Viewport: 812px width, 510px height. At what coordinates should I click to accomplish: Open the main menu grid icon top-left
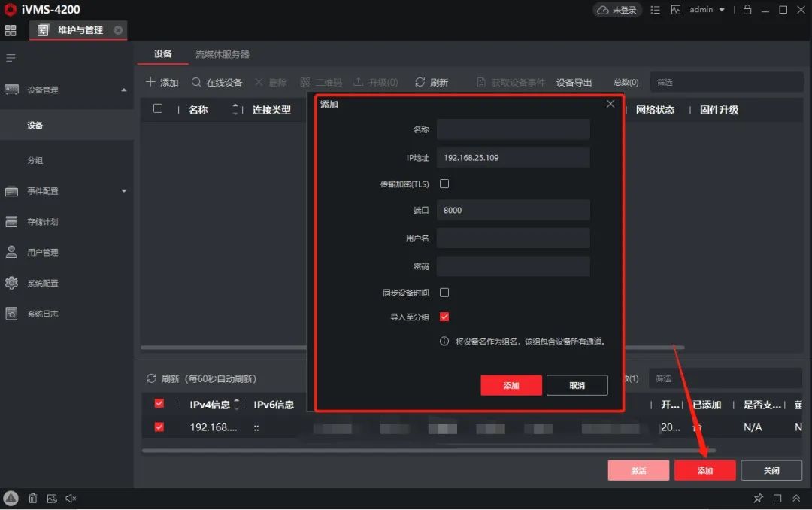[x=11, y=30]
